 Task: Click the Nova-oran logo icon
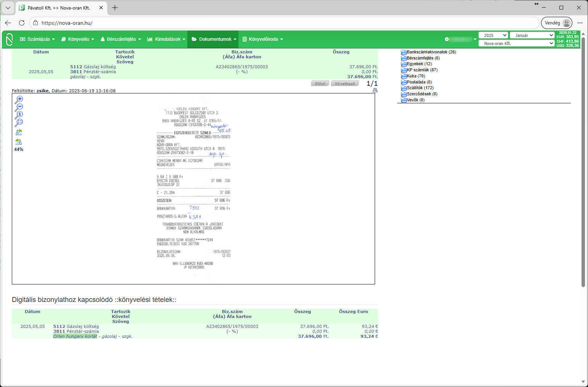pos(10,39)
